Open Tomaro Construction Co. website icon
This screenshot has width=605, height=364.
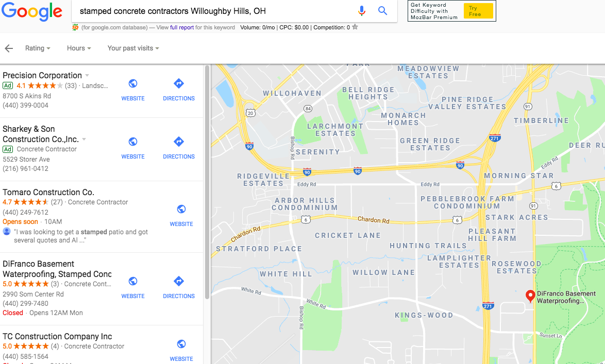tap(181, 209)
